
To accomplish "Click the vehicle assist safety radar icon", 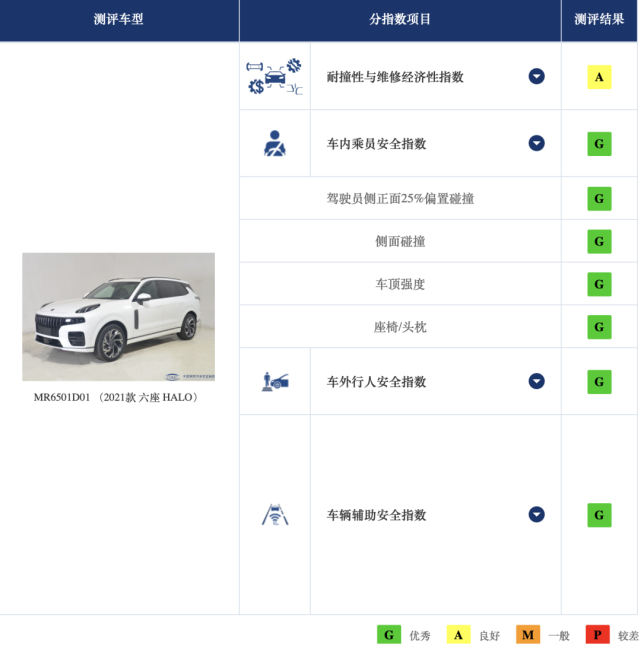I will (275, 514).
